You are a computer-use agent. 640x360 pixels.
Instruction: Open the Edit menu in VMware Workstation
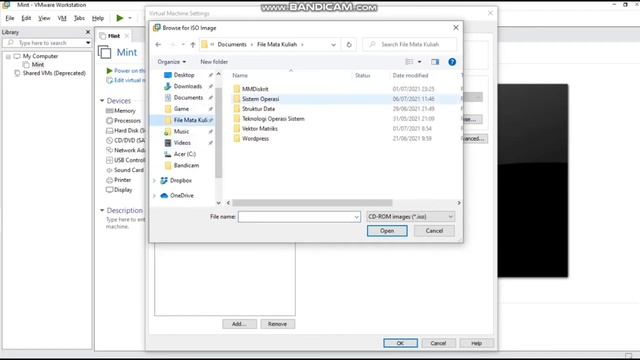click(26, 18)
